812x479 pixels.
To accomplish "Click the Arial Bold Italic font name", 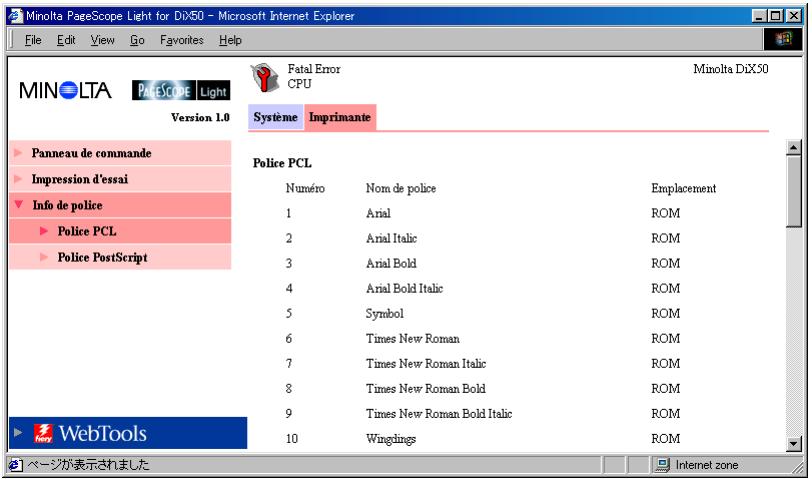I will pyautogui.click(x=404, y=288).
